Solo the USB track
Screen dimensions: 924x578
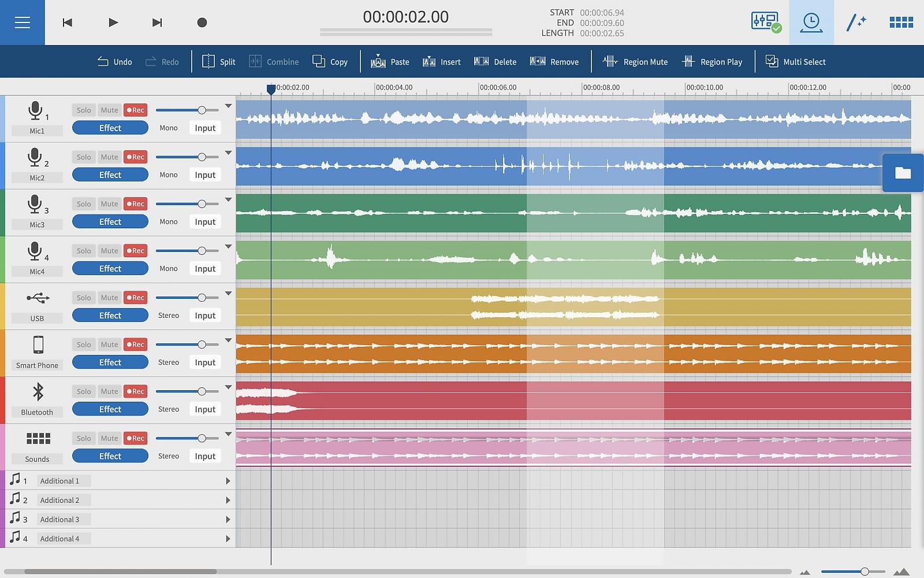pos(84,298)
